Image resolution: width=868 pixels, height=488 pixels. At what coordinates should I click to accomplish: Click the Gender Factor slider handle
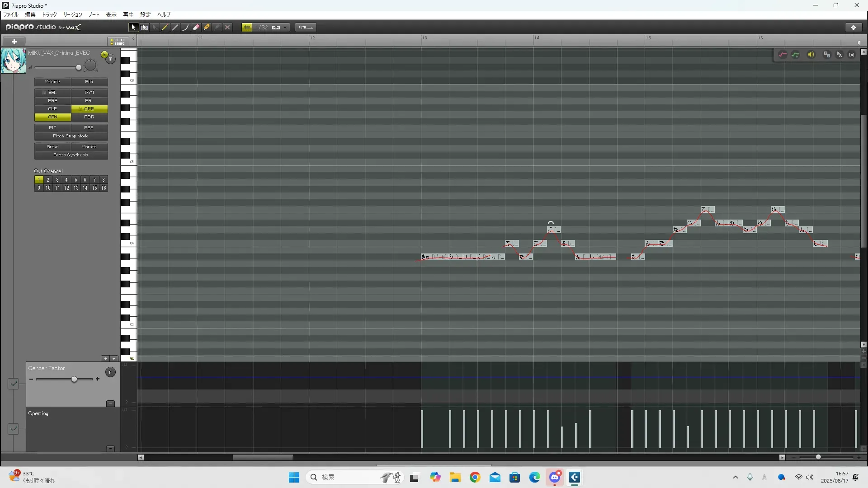point(74,380)
